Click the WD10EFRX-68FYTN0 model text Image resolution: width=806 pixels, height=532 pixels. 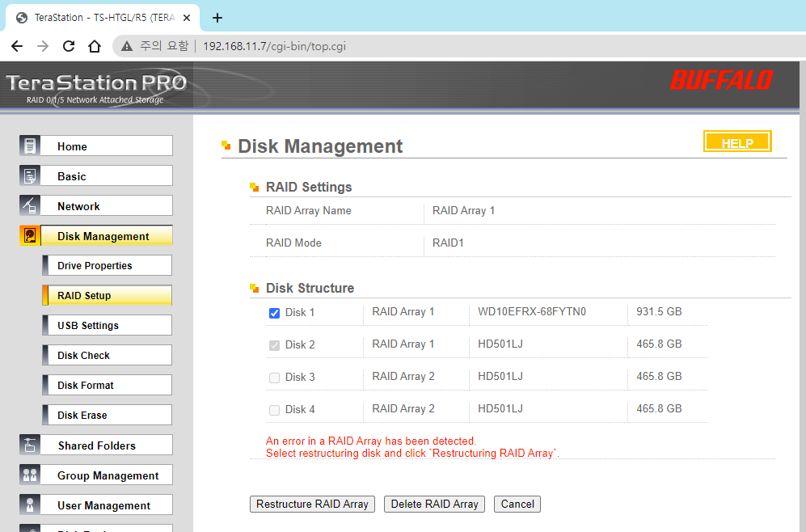tap(531, 311)
